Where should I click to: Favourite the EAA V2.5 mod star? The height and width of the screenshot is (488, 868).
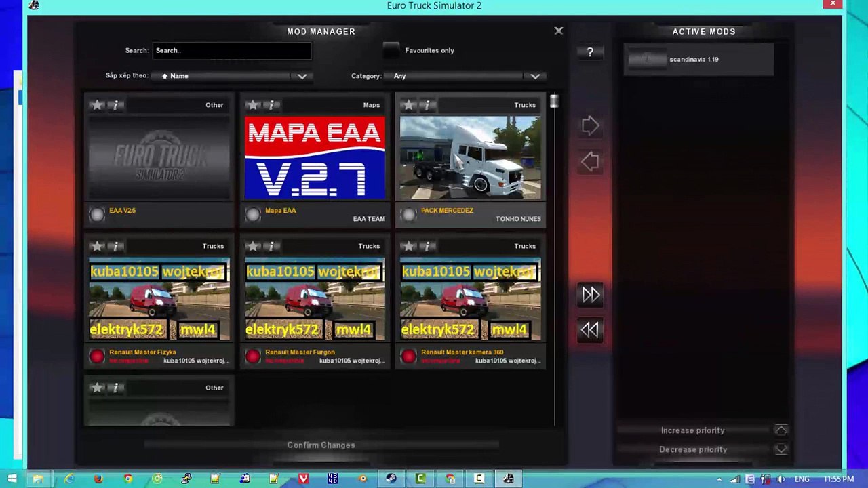tap(97, 105)
